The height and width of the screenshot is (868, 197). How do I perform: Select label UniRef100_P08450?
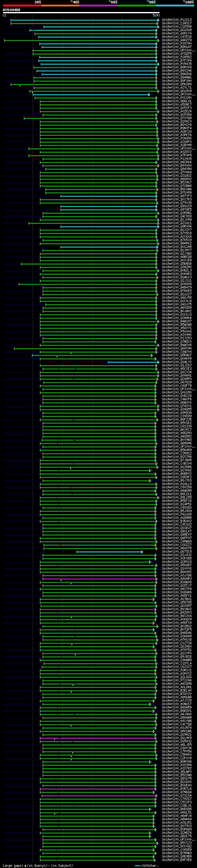177,139
